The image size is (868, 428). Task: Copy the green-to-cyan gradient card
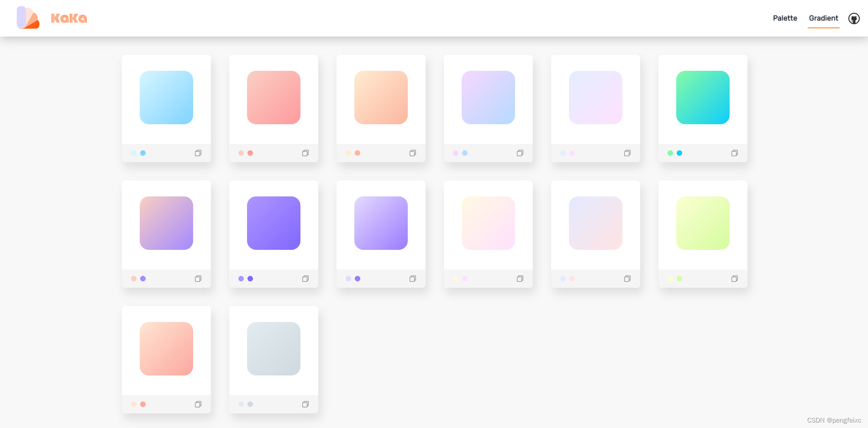(735, 153)
